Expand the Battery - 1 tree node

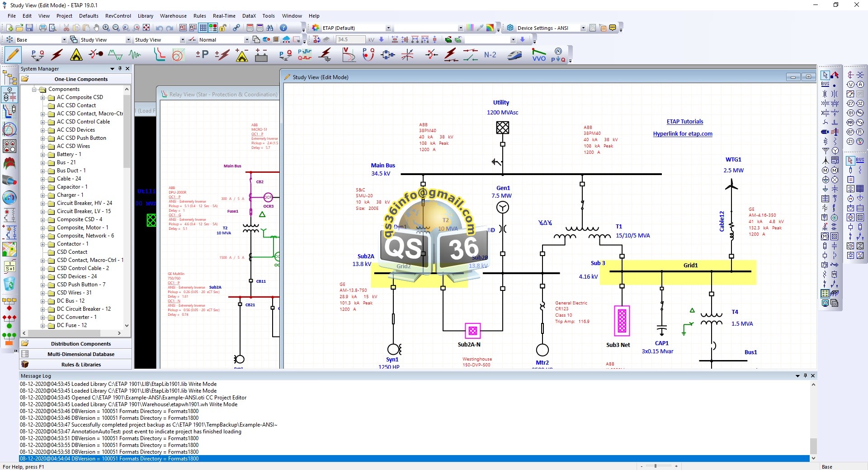point(43,154)
